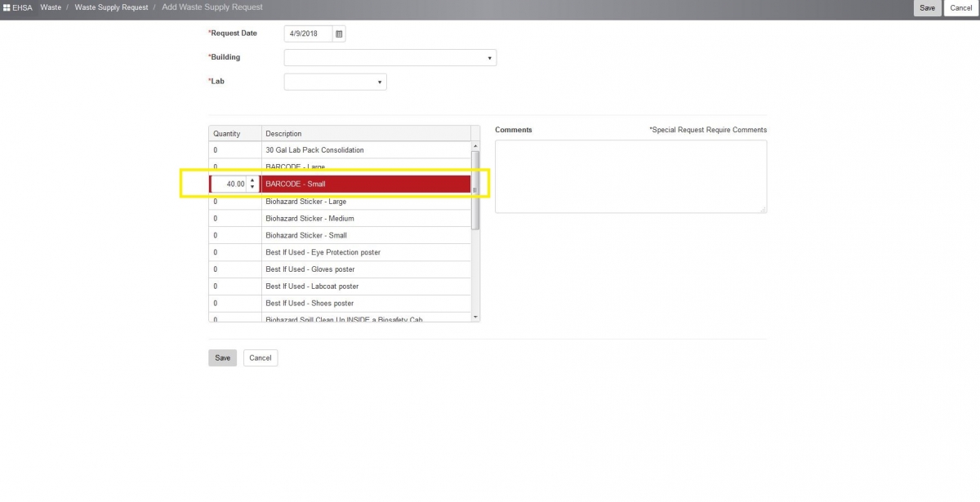
Task: Click the scrollbar up arrow of supply list
Action: tap(474, 147)
